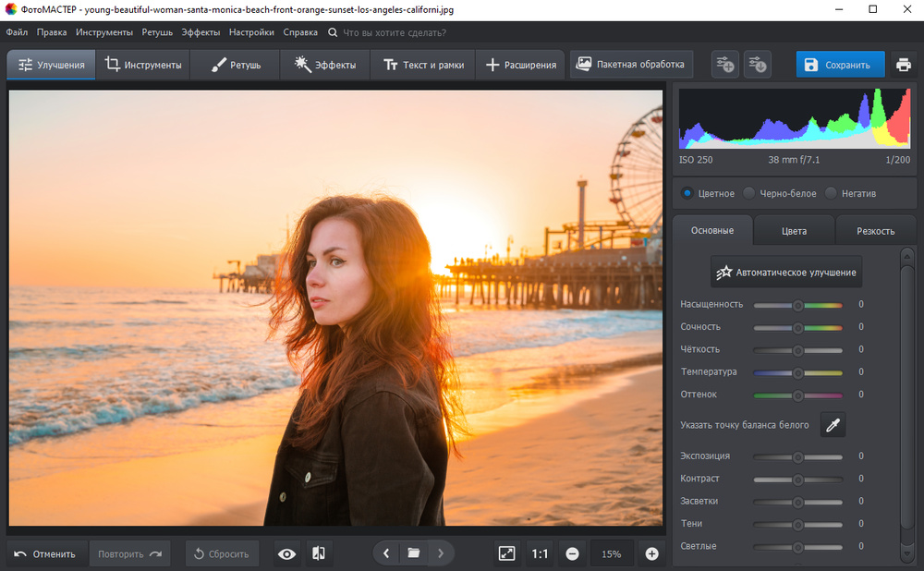
Task: Zoom out with the minus icon
Action: tap(572, 553)
